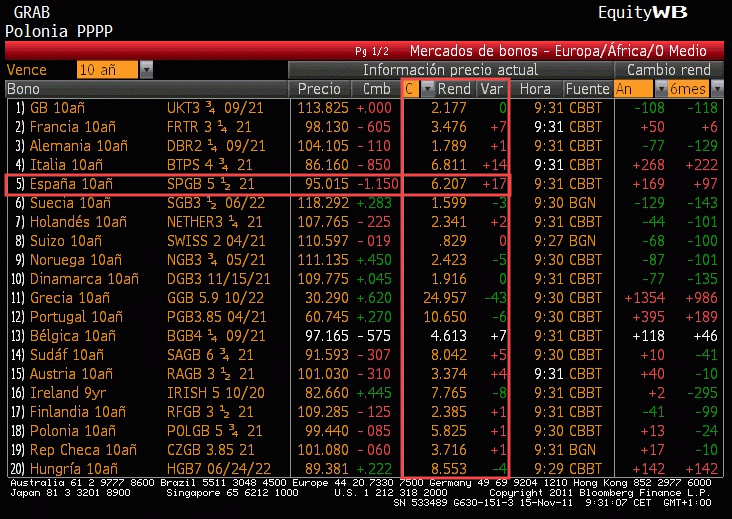The image size is (732, 519).
Task: Click the Mercados de bonos title bar
Action: tap(557, 50)
